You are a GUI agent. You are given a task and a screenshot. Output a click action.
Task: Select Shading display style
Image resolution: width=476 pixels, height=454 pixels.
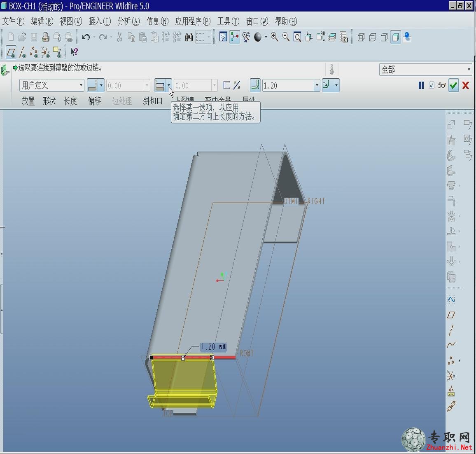396,37
